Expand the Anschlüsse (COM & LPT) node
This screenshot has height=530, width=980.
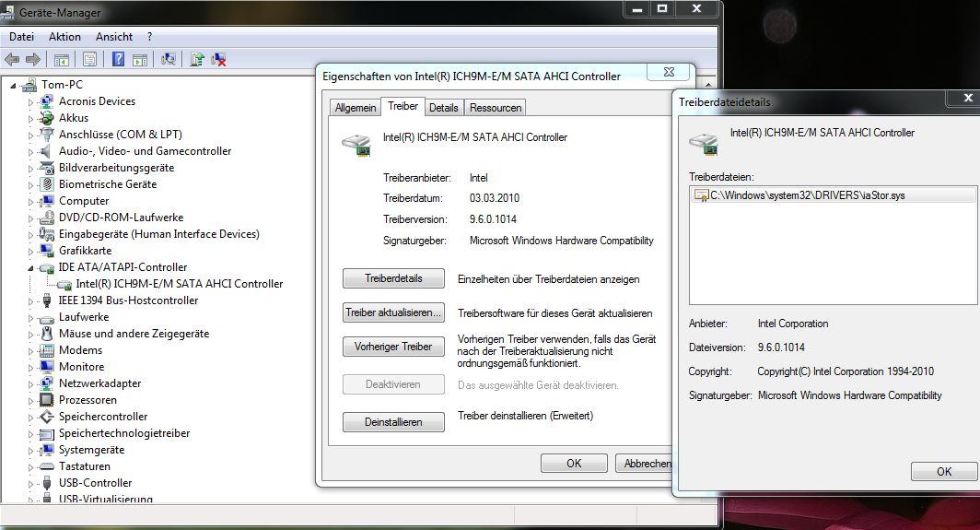pyautogui.click(x=30, y=135)
